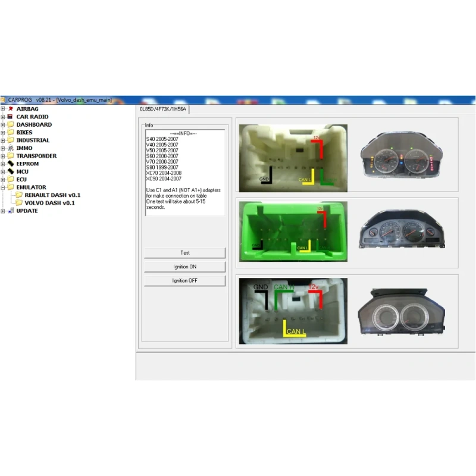Image resolution: width=476 pixels, height=476 pixels.
Task: Click the 'One test will take about 5-15' line
Action: point(176,202)
